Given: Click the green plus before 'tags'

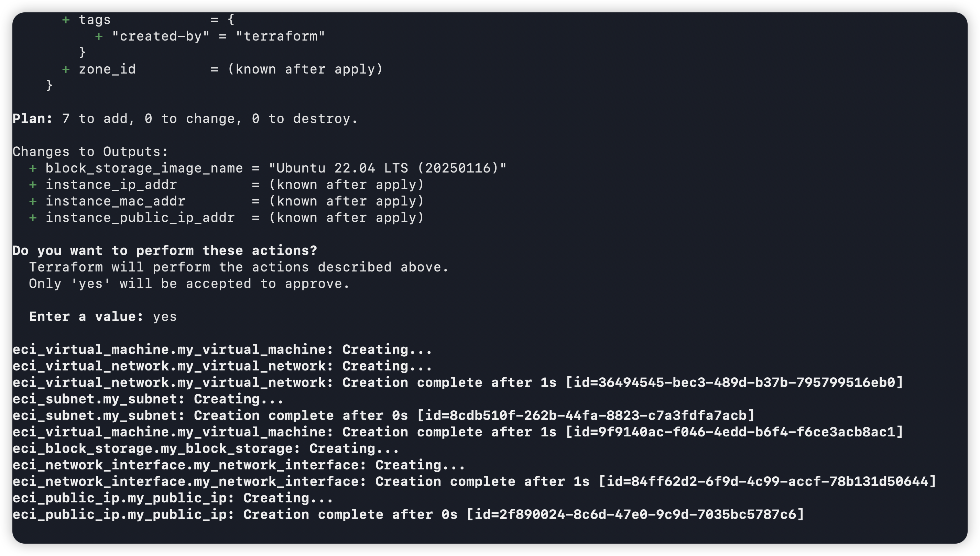Looking at the screenshot, I should [66, 20].
